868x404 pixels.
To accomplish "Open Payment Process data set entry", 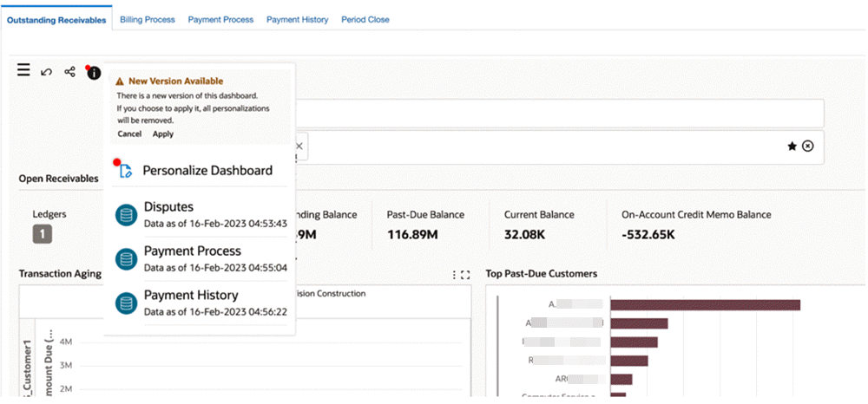I will click(201, 259).
